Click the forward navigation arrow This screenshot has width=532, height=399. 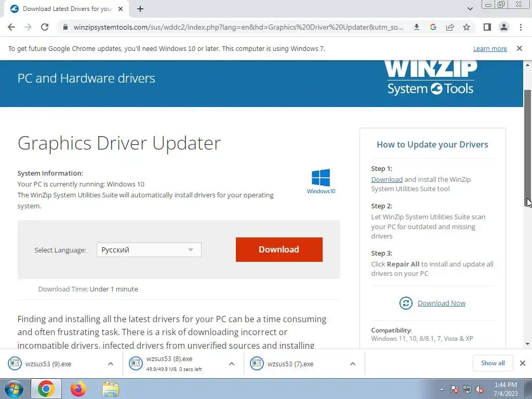coord(28,27)
